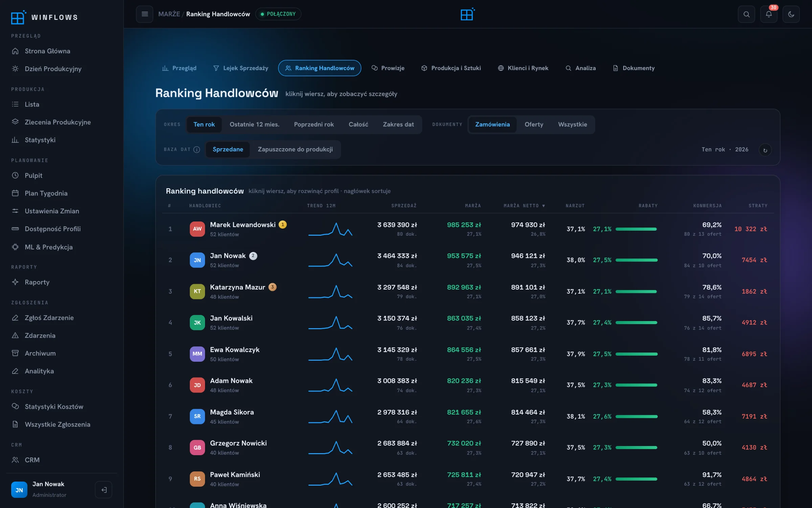Image resolution: width=812 pixels, height=508 pixels.
Task: Sort by Marża Netto column header
Action: [x=524, y=206]
